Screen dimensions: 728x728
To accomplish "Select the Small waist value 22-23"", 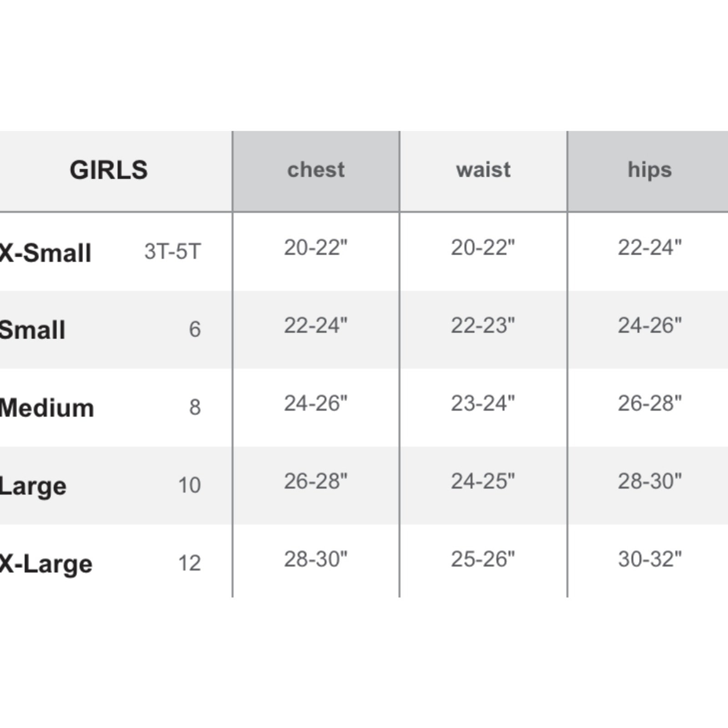I will [483, 326].
